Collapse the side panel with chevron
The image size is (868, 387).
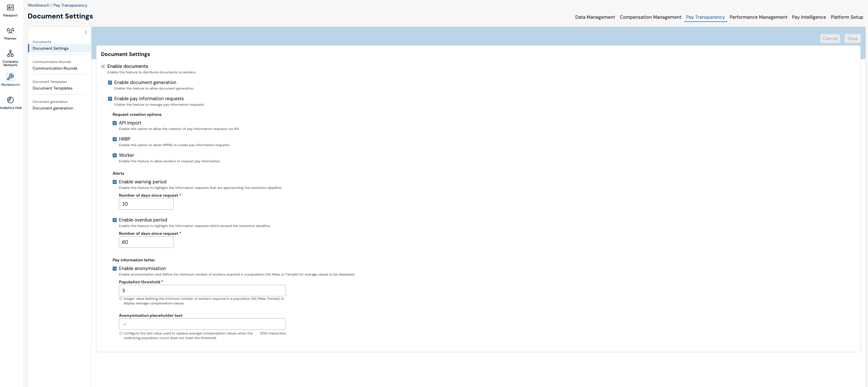pyautogui.click(x=86, y=32)
